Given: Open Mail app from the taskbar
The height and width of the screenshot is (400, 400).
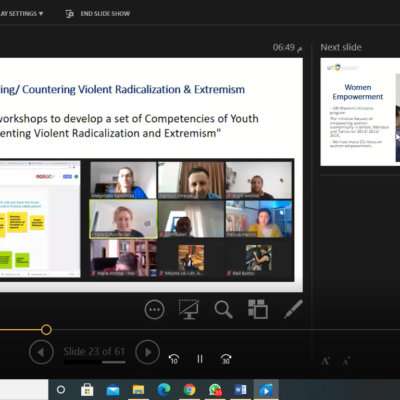Looking at the screenshot, I should click(x=113, y=389).
